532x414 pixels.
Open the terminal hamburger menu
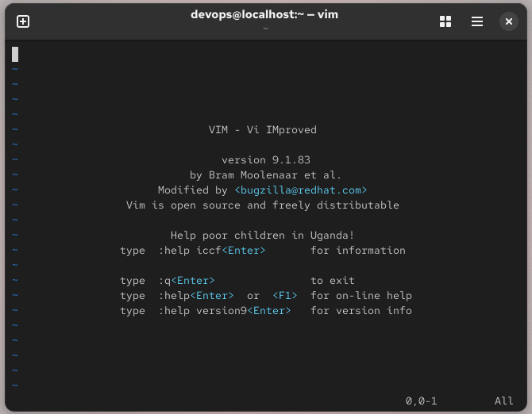[477, 21]
